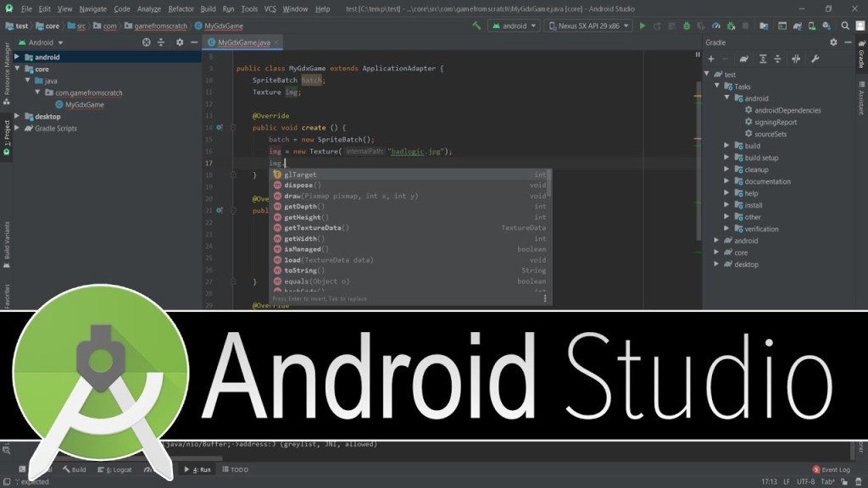
Task: Click Attach Debugger to Android Process icon
Action: (731, 25)
